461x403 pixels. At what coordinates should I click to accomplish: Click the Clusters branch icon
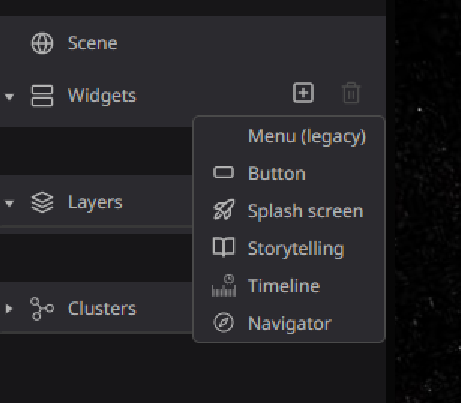coord(42,309)
